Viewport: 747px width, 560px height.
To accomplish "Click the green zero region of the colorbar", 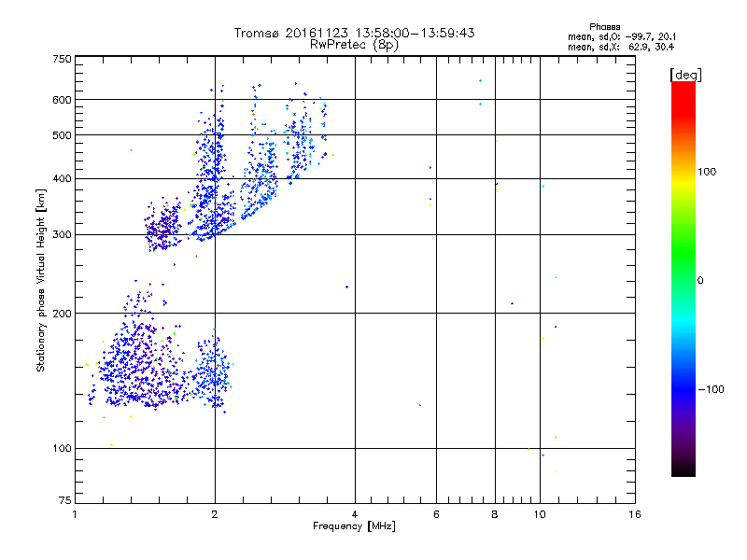I will [684, 280].
